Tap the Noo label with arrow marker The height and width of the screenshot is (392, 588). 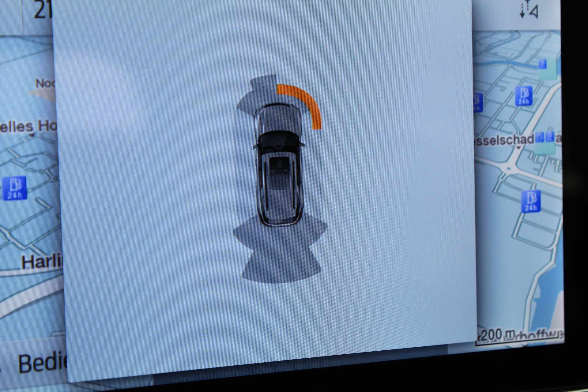(x=45, y=83)
